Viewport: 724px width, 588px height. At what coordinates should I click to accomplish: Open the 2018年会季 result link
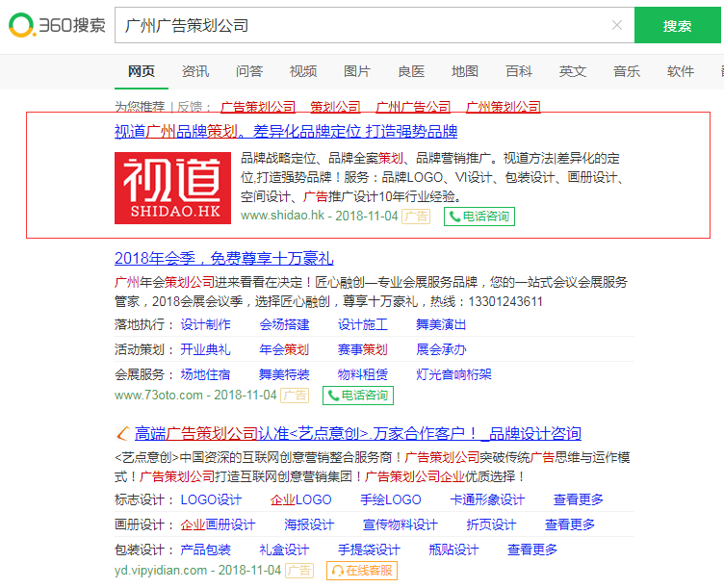click(x=223, y=258)
